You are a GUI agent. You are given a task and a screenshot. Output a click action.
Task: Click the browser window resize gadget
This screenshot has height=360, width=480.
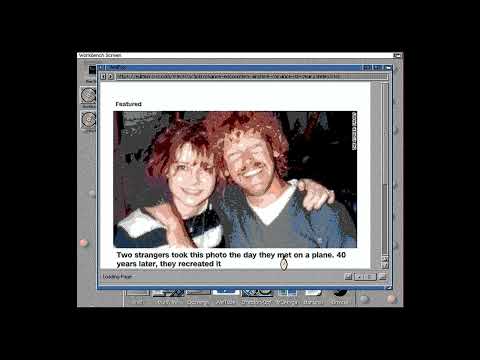[388, 287]
